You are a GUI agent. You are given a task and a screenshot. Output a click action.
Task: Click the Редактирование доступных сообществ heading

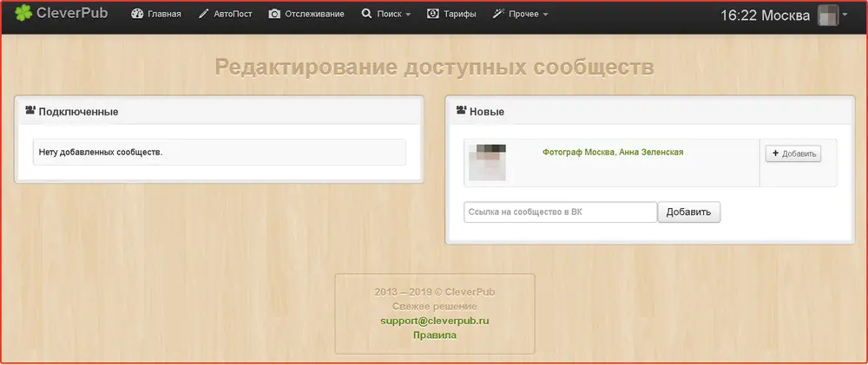click(435, 67)
